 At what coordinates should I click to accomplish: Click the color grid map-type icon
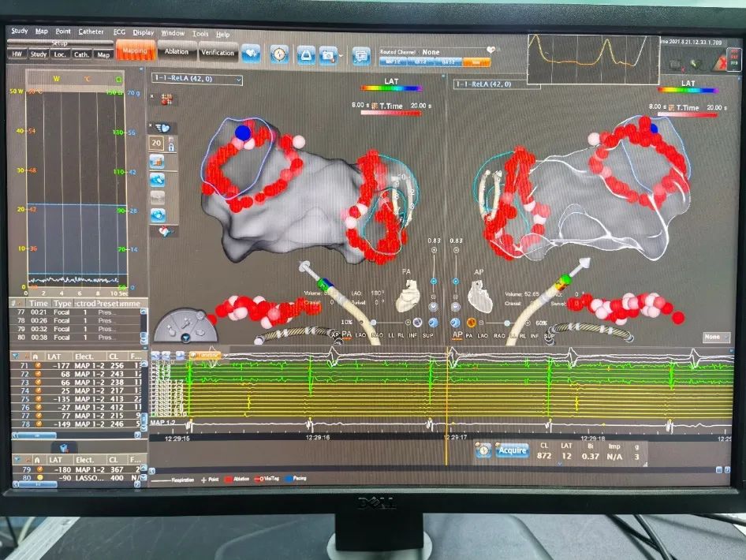[x=157, y=161]
